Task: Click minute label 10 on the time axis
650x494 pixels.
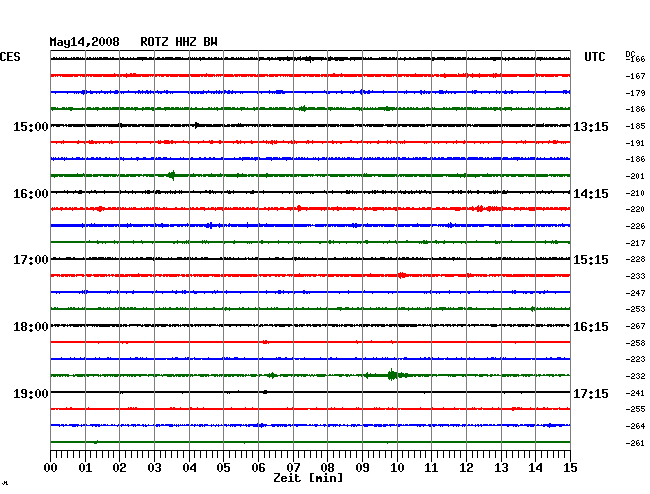Action: [397, 468]
